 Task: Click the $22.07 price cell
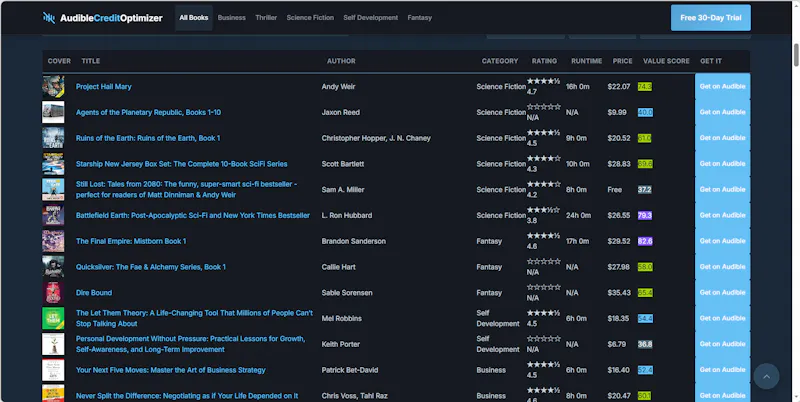point(619,87)
